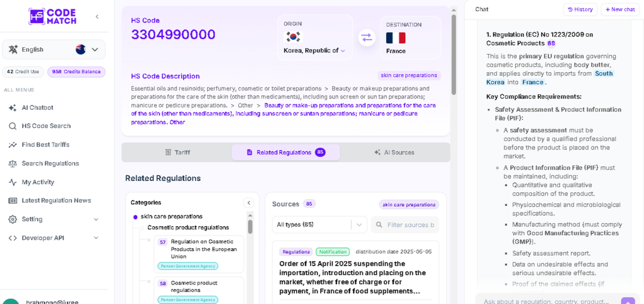Image resolution: width=644 pixels, height=304 pixels.
Task: Expand the Developer API menu
Action: point(54,238)
